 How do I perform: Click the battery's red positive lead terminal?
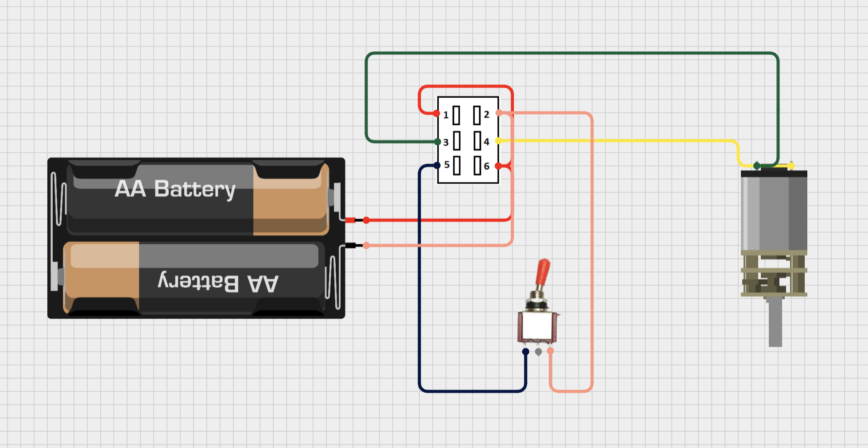[366, 220]
